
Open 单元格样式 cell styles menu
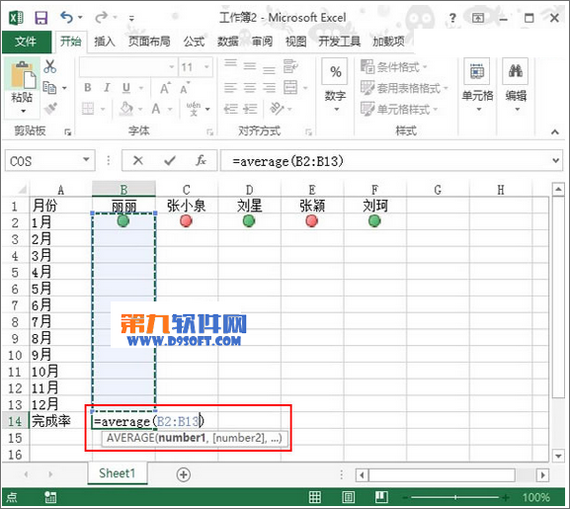pos(399,109)
